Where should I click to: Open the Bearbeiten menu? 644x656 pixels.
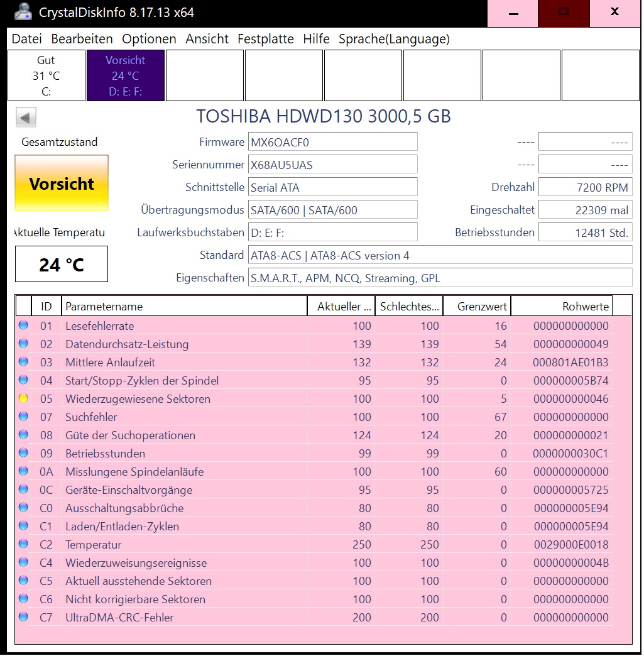click(x=82, y=39)
